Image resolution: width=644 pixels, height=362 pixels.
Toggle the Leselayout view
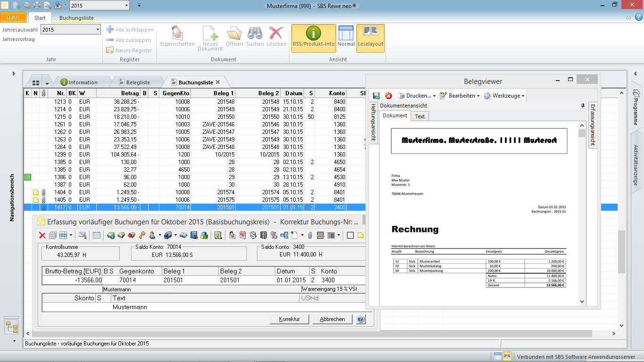click(371, 38)
